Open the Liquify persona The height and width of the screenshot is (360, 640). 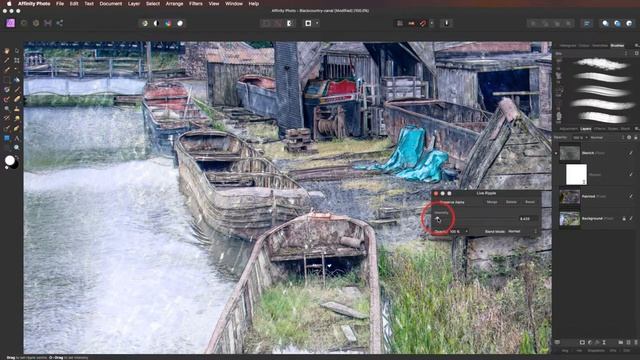click(x=24, y=23)
